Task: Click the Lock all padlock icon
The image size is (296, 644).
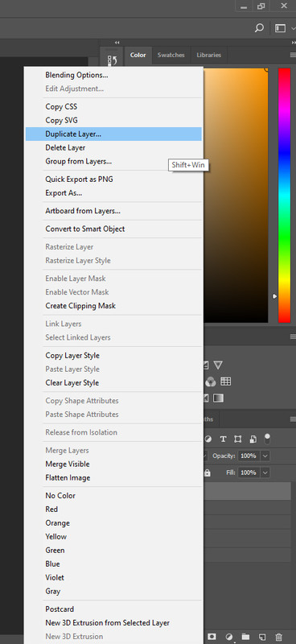Action: 208,473
